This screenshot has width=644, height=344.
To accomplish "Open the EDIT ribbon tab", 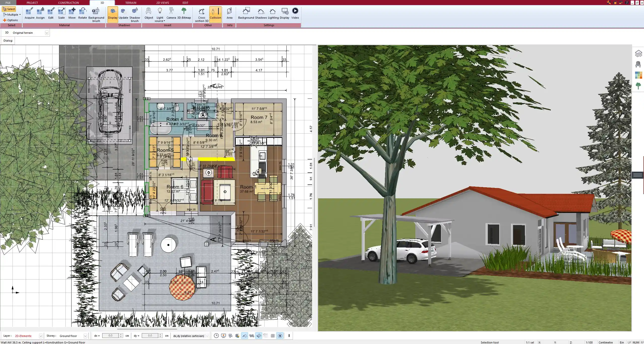I will [185, 3].
